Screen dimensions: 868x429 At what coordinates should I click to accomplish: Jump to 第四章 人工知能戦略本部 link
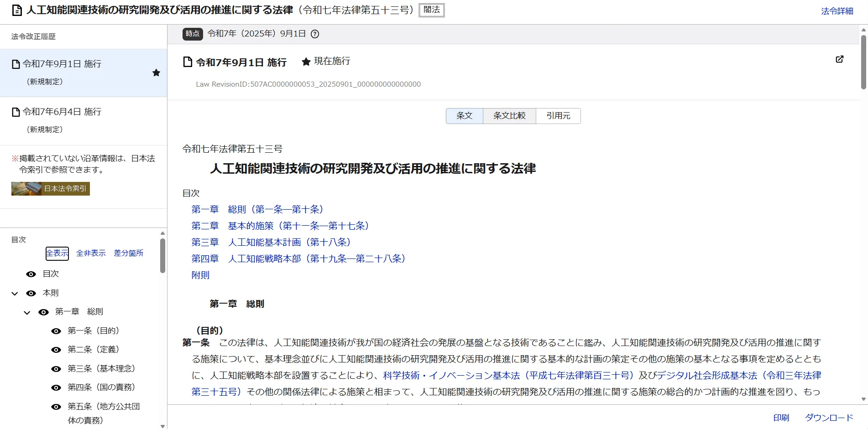coord(298,258)
